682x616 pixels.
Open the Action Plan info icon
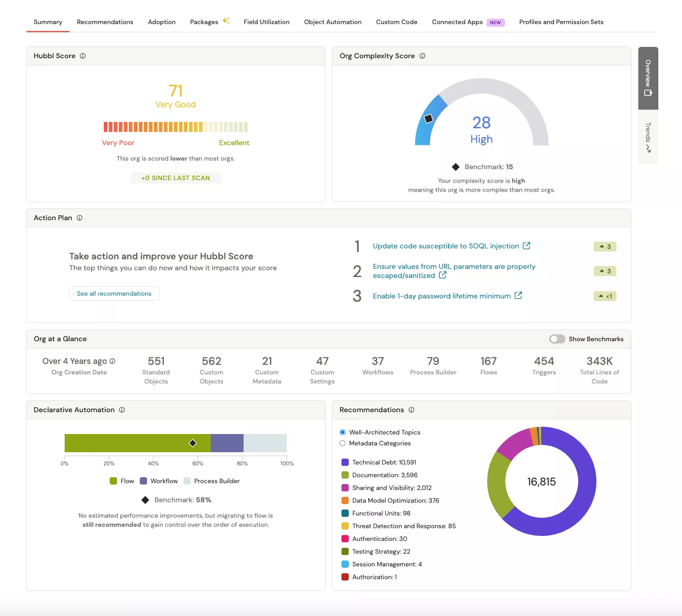(x=80, y=217)
